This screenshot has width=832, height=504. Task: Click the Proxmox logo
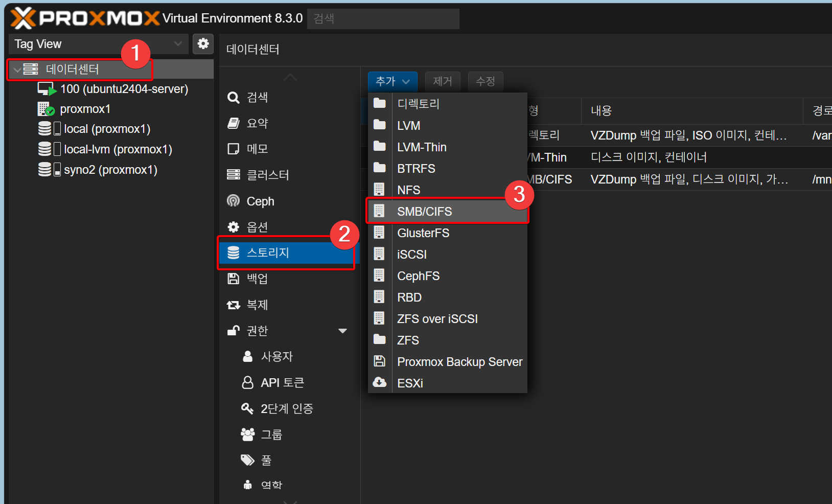85,18
